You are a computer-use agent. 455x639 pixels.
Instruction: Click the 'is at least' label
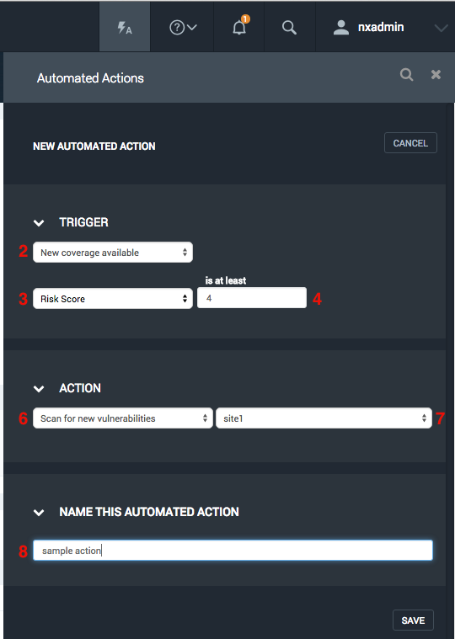point(225,280)
